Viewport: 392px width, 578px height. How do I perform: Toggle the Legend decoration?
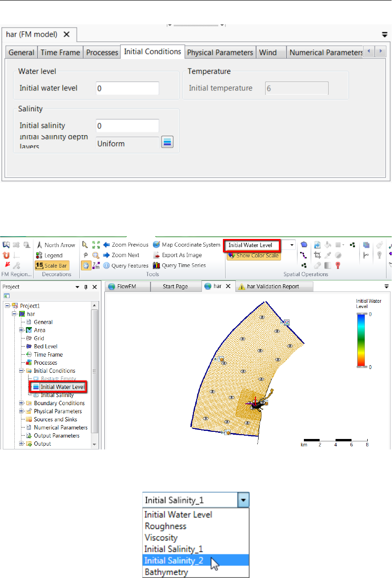pos(49,255)
